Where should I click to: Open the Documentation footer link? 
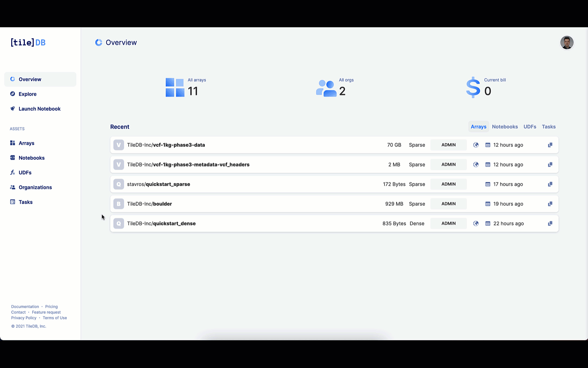25,307
